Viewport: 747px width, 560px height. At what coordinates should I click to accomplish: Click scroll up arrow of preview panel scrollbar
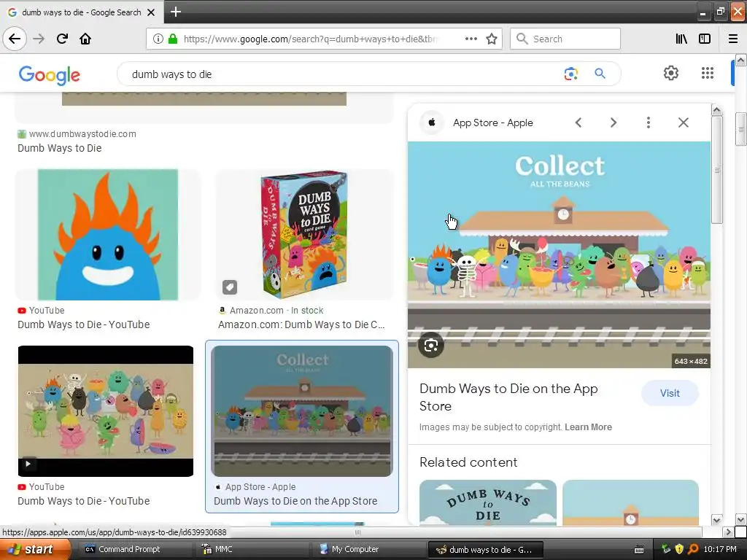717,111
